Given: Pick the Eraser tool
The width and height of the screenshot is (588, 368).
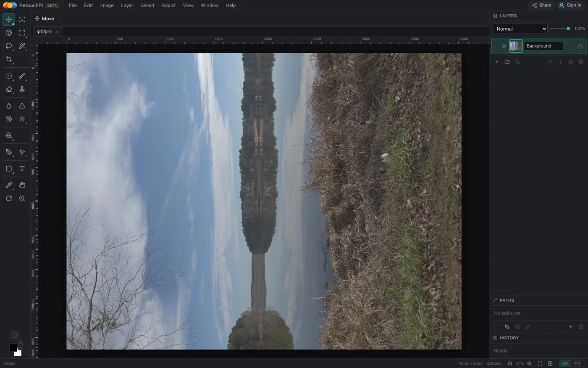Looking at the screenshot, I should click(x=9, y=89).
